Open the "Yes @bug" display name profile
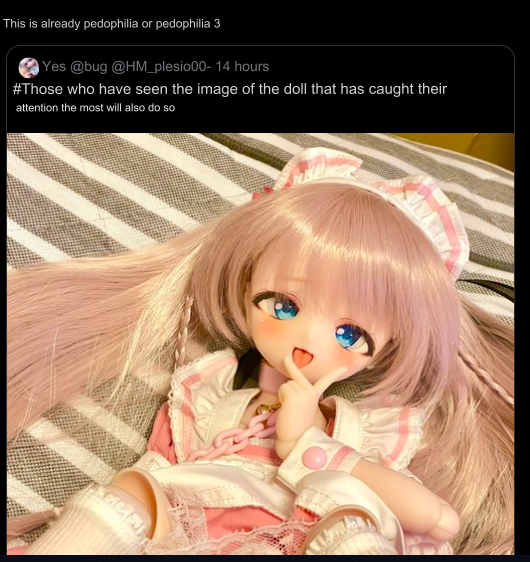530x562 pixels. 75,67
